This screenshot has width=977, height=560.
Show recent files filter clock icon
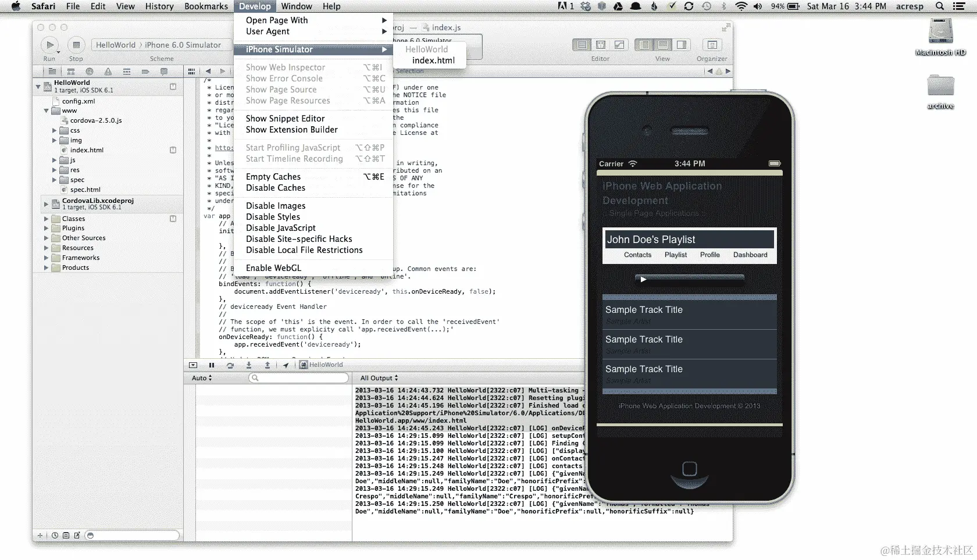55,536
